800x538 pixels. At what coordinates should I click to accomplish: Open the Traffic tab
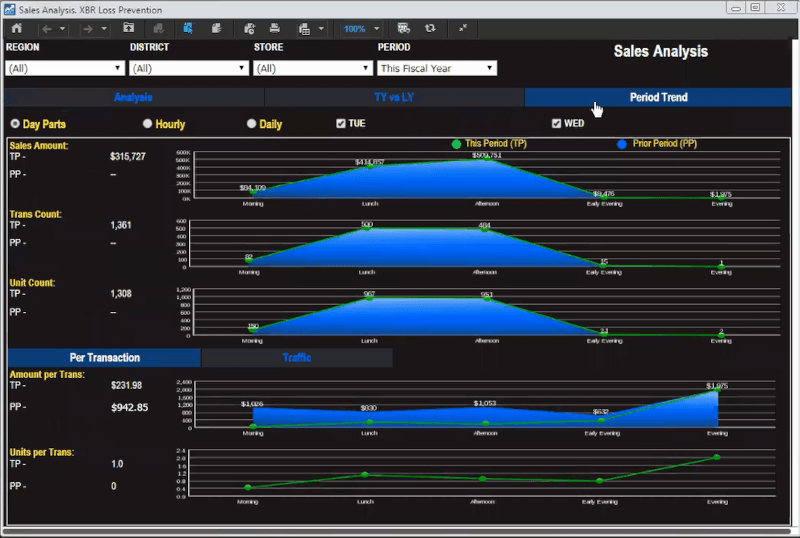(297, 358)
